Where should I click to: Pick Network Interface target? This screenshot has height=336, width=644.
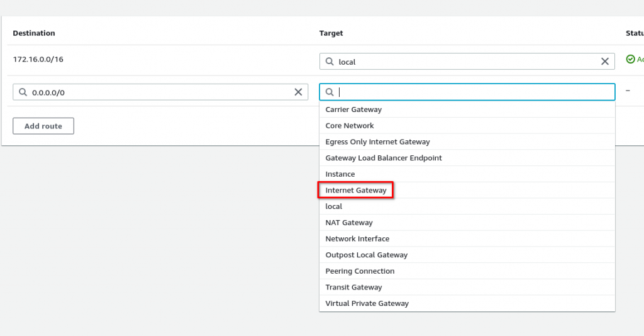(357, 239)
